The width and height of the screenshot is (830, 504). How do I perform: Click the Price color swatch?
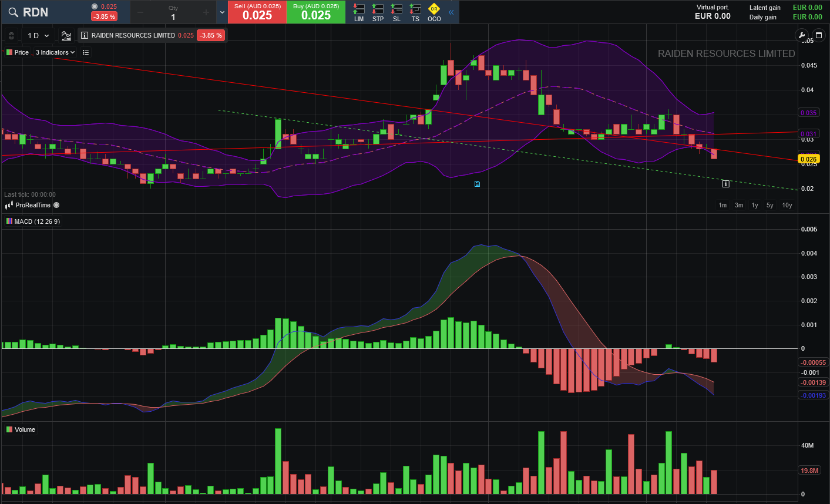9,52
